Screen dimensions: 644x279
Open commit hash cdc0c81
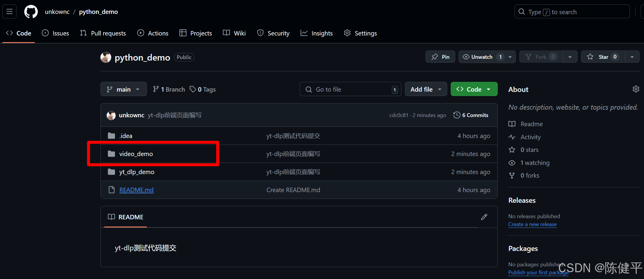[399, 115]
